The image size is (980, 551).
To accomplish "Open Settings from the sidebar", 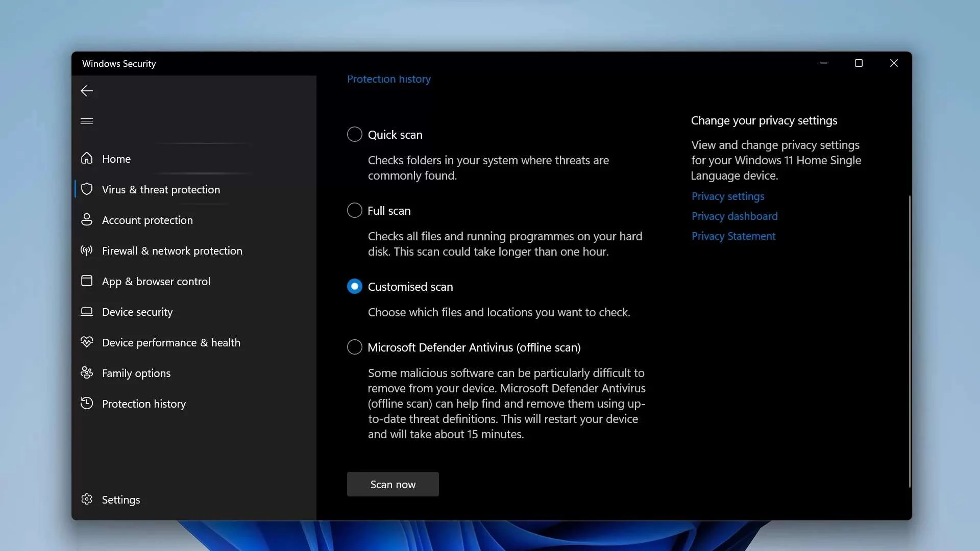I will pyautogui.click(x=121, y=499).
